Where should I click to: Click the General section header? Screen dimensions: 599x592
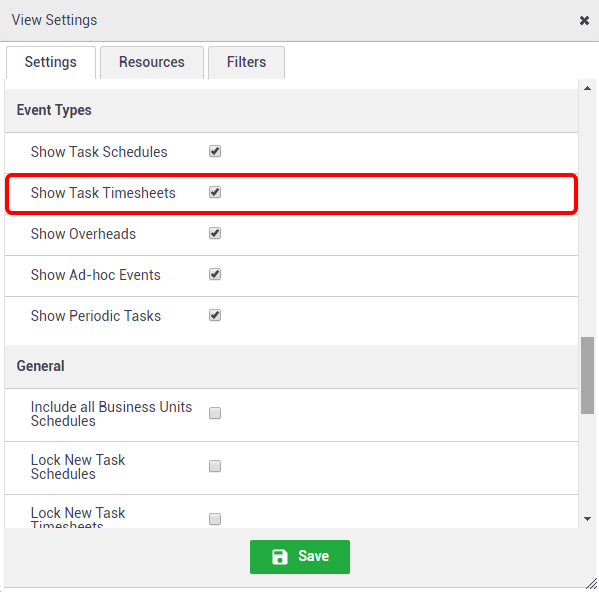tap(291, 366)
